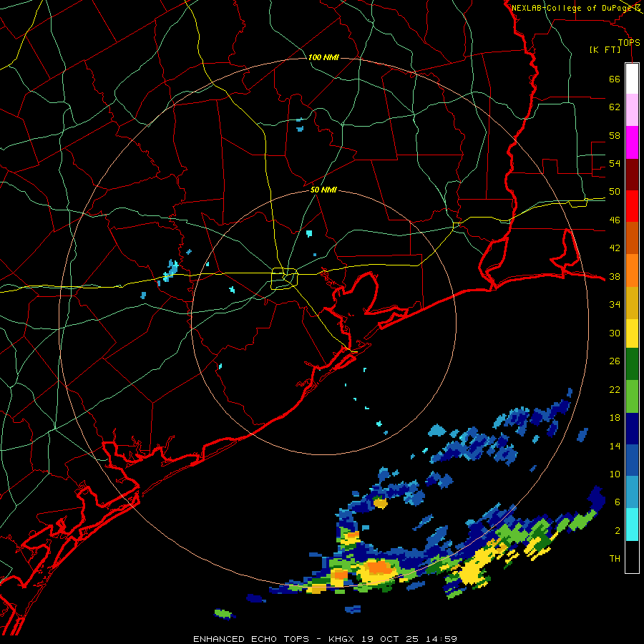Image resolution: width=644 pixels, height=644 pixels.
Task: Select the dark maroon legend swatch
Action: (x=632, y=174)
